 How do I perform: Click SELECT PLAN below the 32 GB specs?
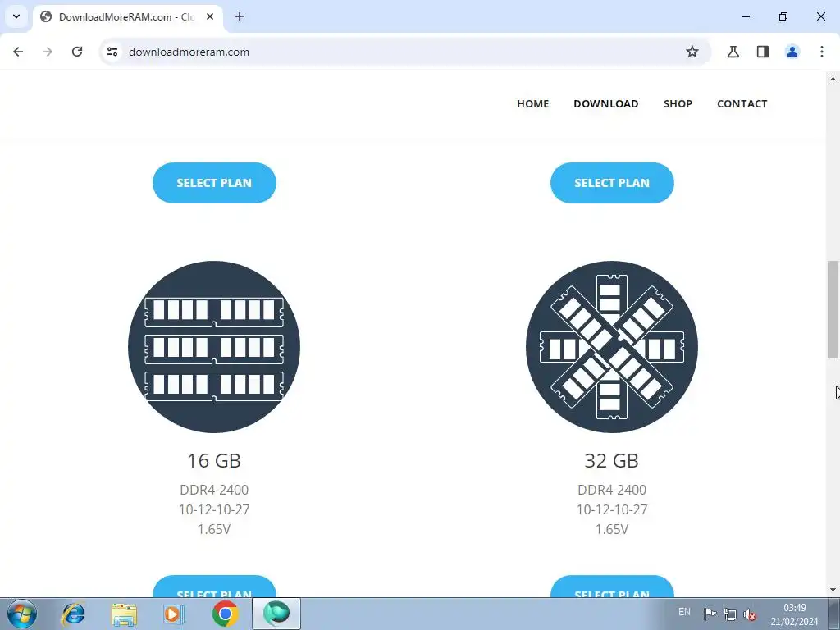612,587
